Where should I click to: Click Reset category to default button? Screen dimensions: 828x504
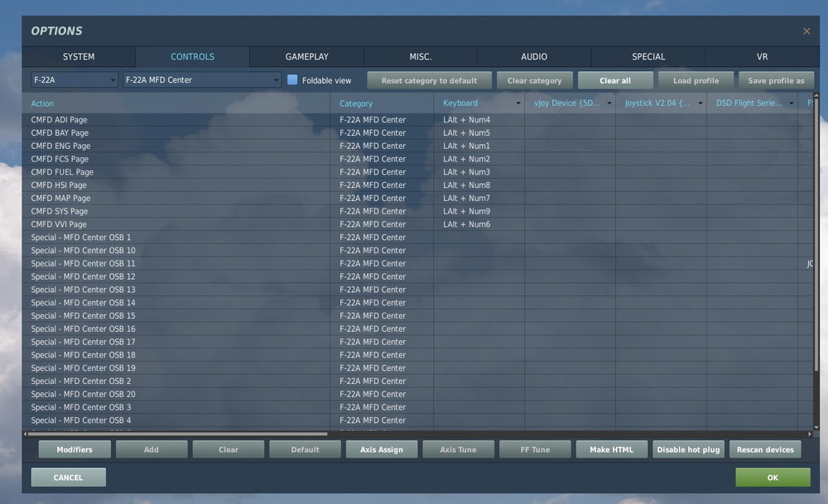click(429, 81)
